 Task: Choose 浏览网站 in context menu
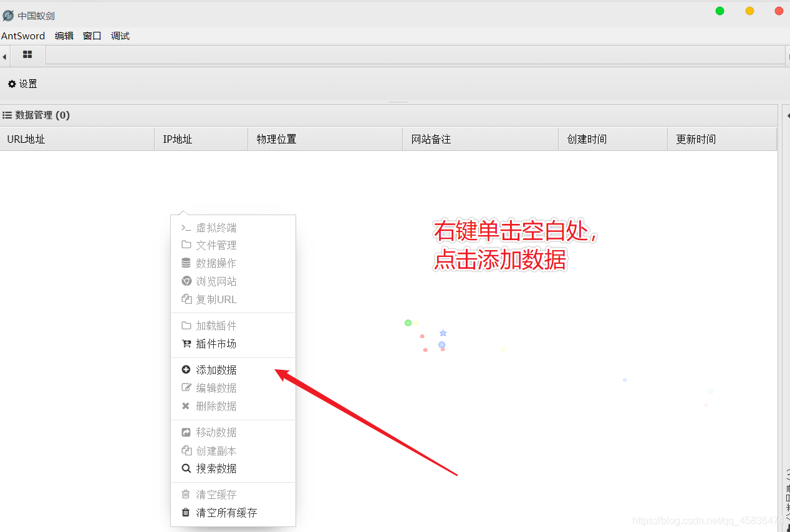(x=233, y=281)
